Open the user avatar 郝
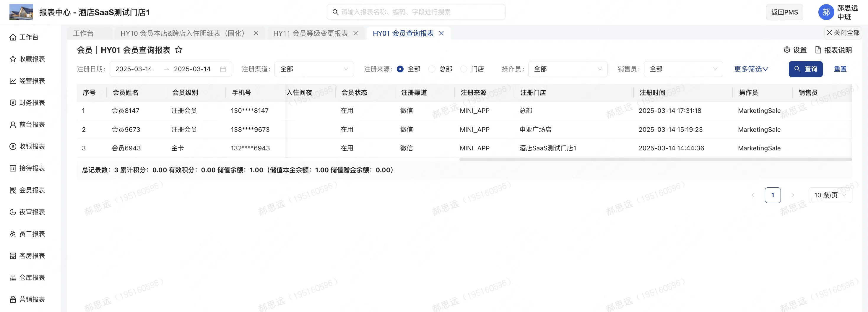Image resolution: width=868 pixels, height=312 pixels. click(826, 12)
